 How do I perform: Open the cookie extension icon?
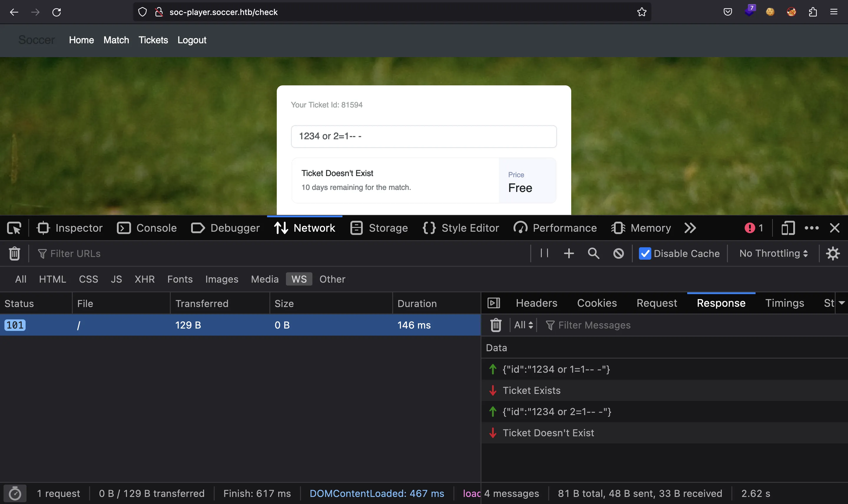point(770,12)
